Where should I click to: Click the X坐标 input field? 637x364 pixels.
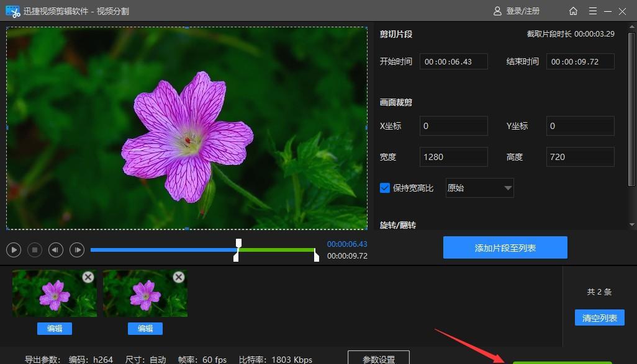coord(453,126)
